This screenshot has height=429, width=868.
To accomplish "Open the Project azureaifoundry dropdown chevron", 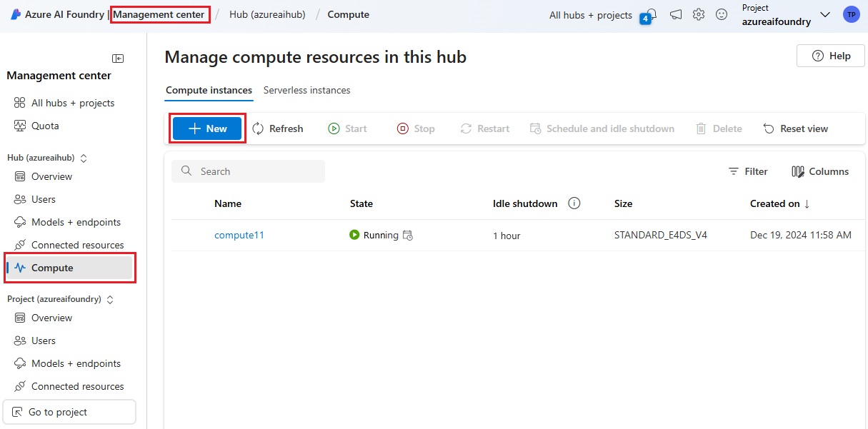I will pyautogui.click(x=825, y=14).
